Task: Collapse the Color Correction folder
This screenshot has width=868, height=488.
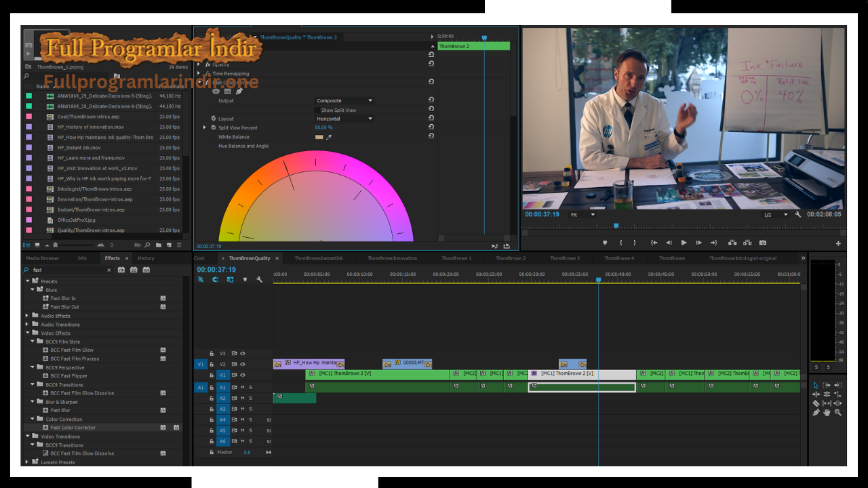Action: 33,419
